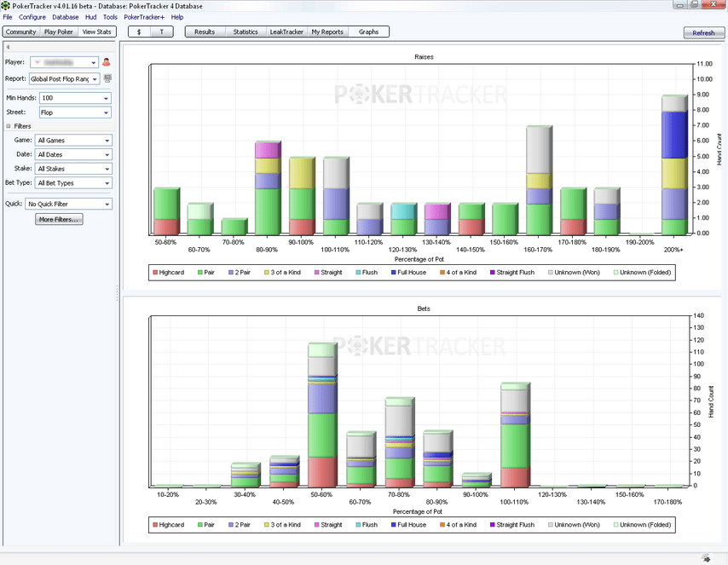Click Unknown (Folded) swatch in Raises chart legend

(615, 273)
